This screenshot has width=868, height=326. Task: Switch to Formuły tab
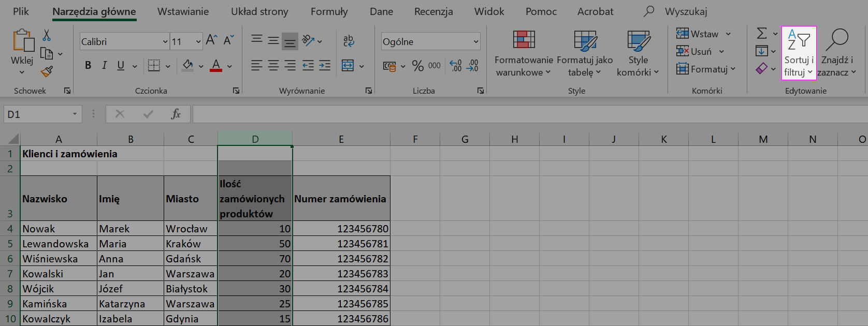click(329, 11)
